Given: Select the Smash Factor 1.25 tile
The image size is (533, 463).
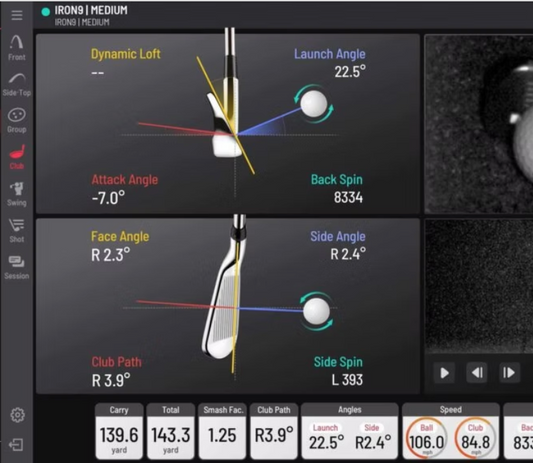Looking at the screenshot, I should click(223, 431).
